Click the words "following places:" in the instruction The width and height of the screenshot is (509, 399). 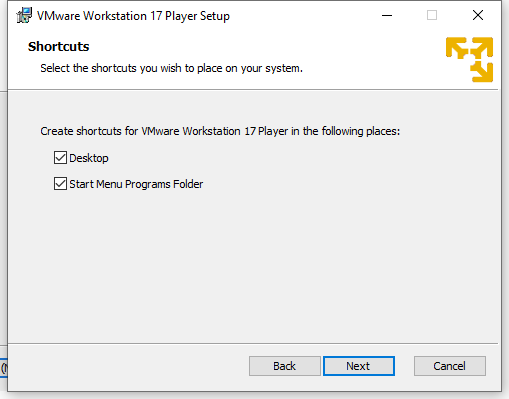click(361, 131)
